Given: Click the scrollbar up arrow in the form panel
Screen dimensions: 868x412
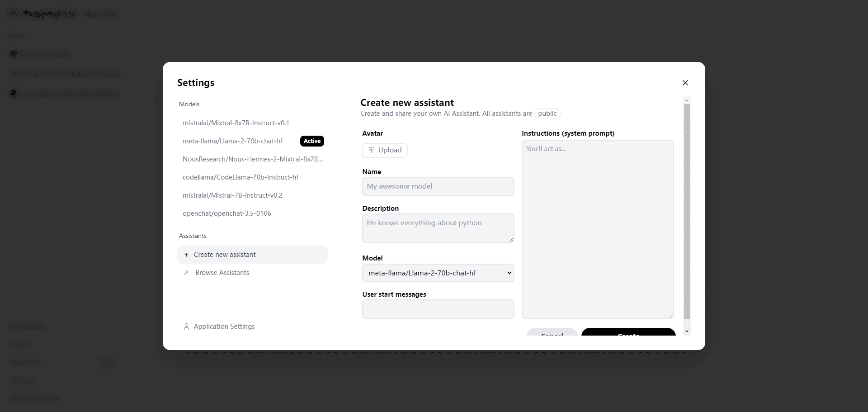Looking at the screenshot, I should pos(687,100).
